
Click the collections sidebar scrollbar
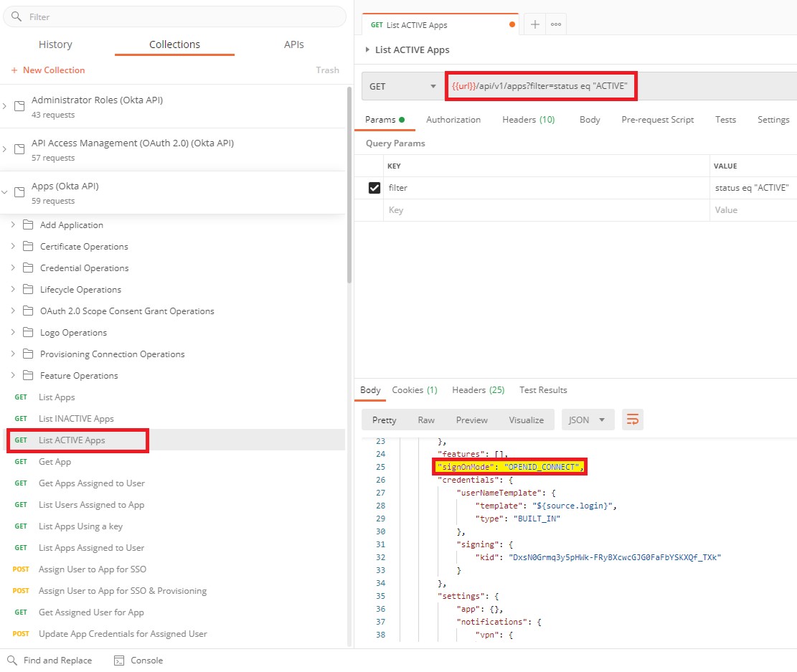coord(349,185)
